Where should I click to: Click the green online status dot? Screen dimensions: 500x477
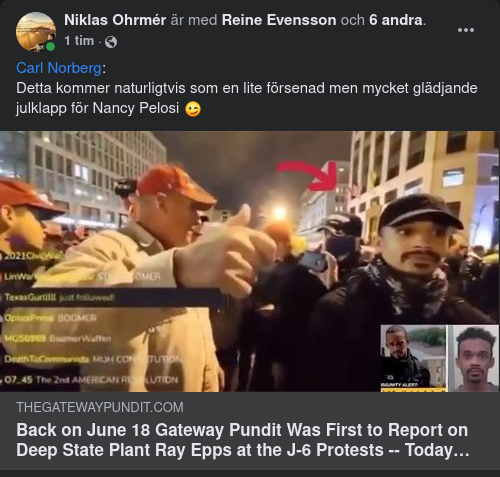[x=50, y=47]
